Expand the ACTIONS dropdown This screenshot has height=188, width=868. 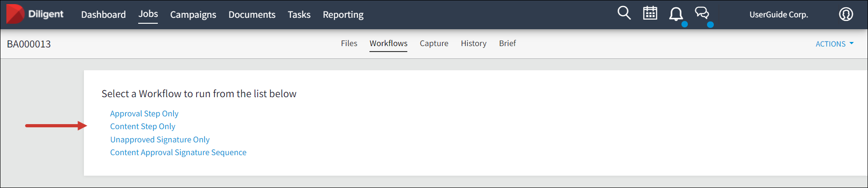click(x=834, y=44)
